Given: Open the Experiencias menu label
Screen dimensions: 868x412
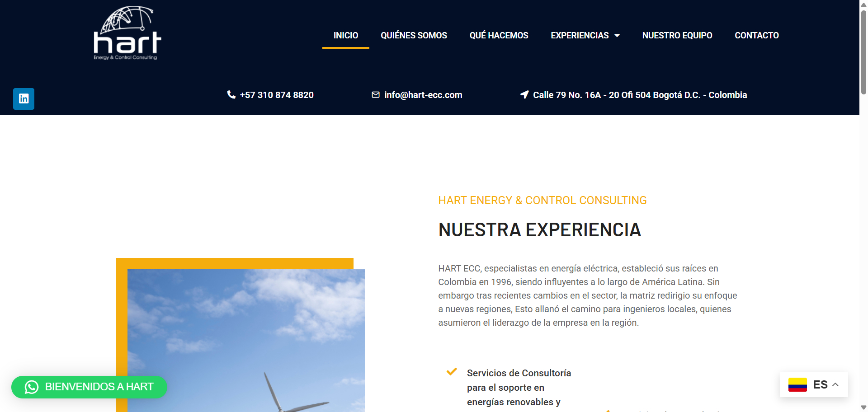Looking at the screenshot, I should 580,35.
